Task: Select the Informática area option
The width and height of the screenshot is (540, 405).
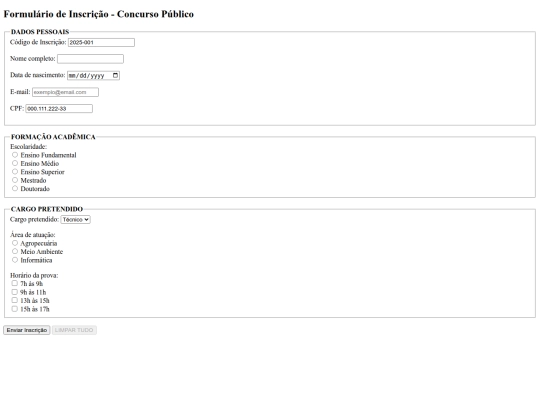Action: (x=15, y=260)
